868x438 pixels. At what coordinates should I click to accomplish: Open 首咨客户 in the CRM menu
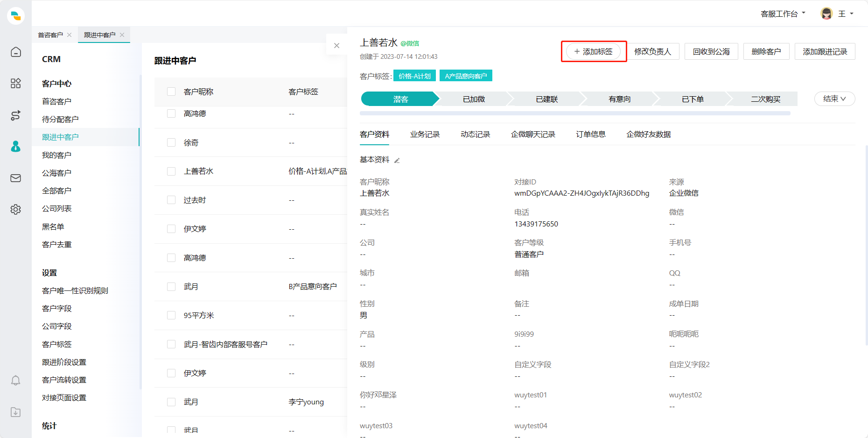click(x=57, y=101)
